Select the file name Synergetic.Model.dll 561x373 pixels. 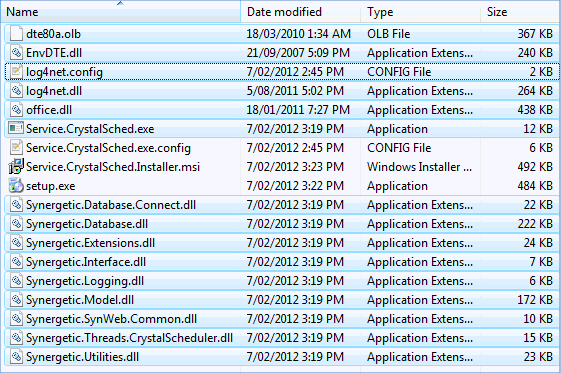click(x=80, y=300)
